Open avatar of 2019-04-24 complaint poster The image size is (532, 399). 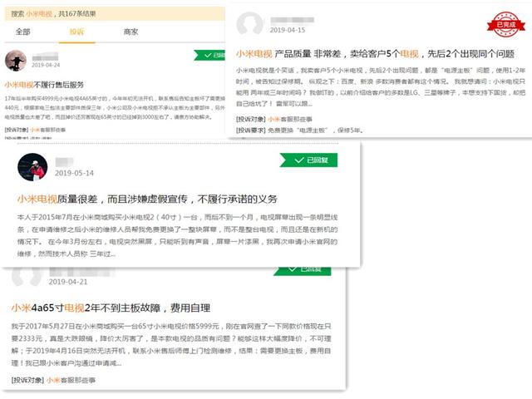click(16, 61)
